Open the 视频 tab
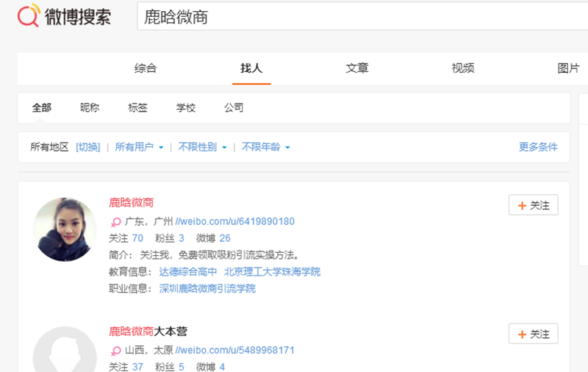The width and height of the screenshot is (588, 372). pos(463,68)
